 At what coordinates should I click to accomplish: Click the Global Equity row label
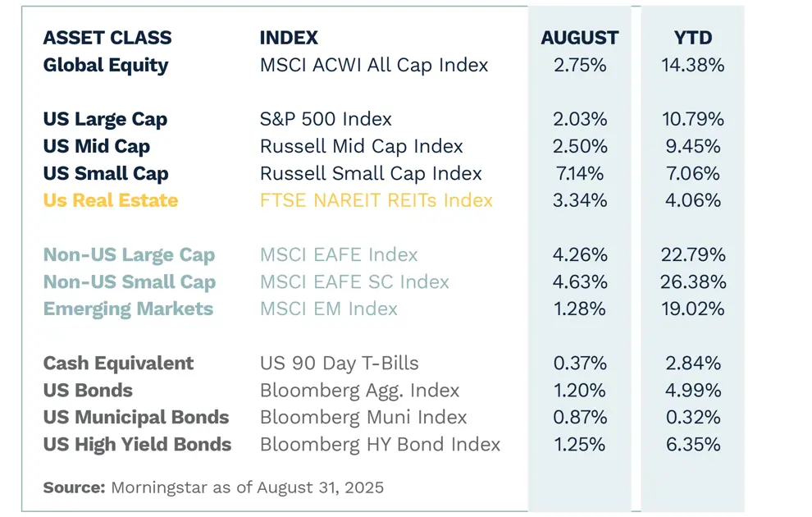[x=106, y=65]
